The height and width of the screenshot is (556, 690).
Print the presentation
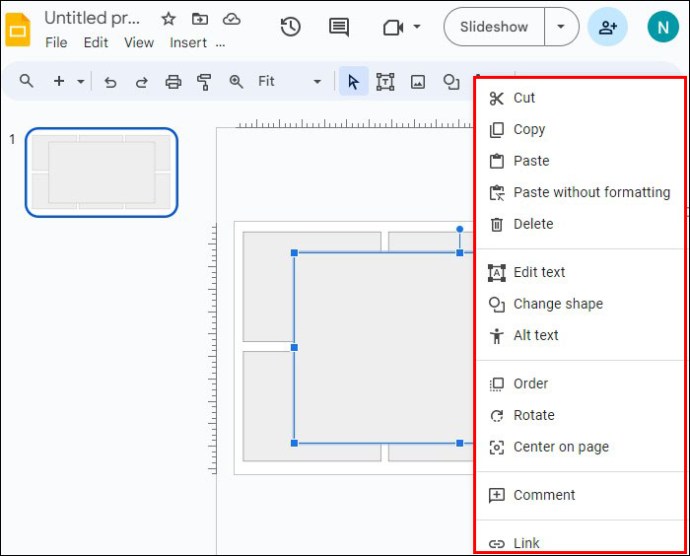pyautogui.click(x=173, y=82)
